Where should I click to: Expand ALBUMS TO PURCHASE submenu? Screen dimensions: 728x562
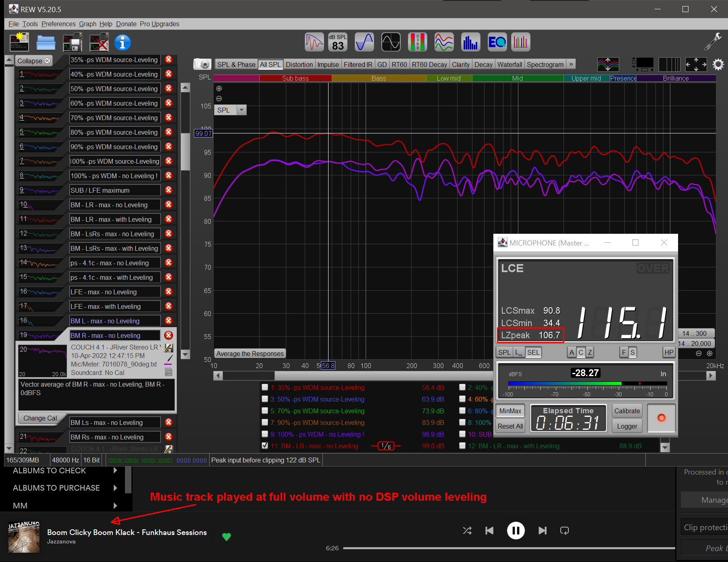(115, 488)
